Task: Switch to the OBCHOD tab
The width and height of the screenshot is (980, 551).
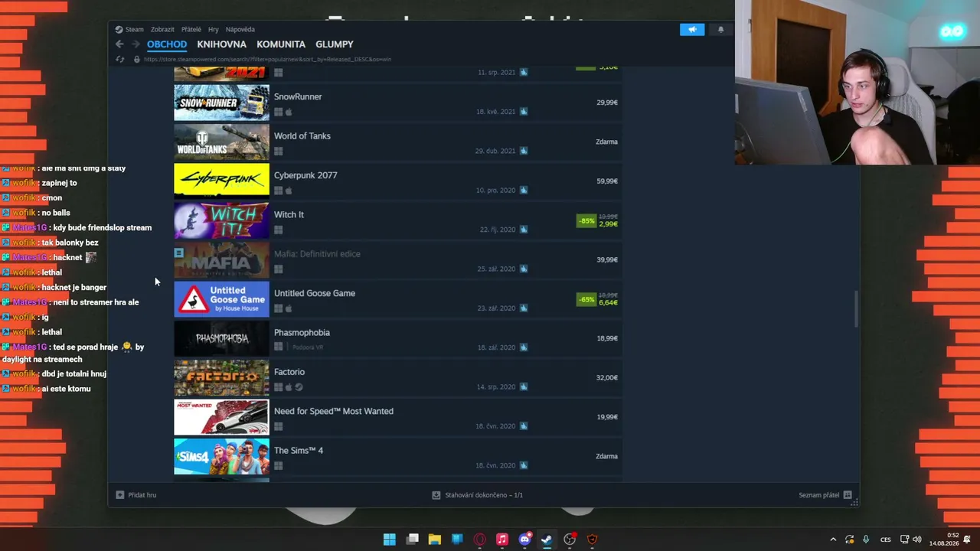Action: coord(167,44)
